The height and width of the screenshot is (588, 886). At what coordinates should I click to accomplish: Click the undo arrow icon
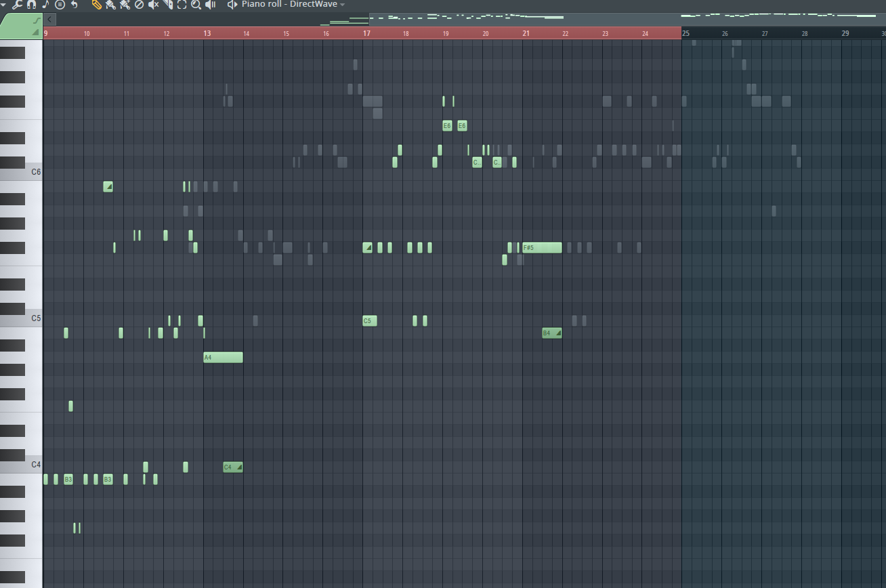click(x=74, y=5)
